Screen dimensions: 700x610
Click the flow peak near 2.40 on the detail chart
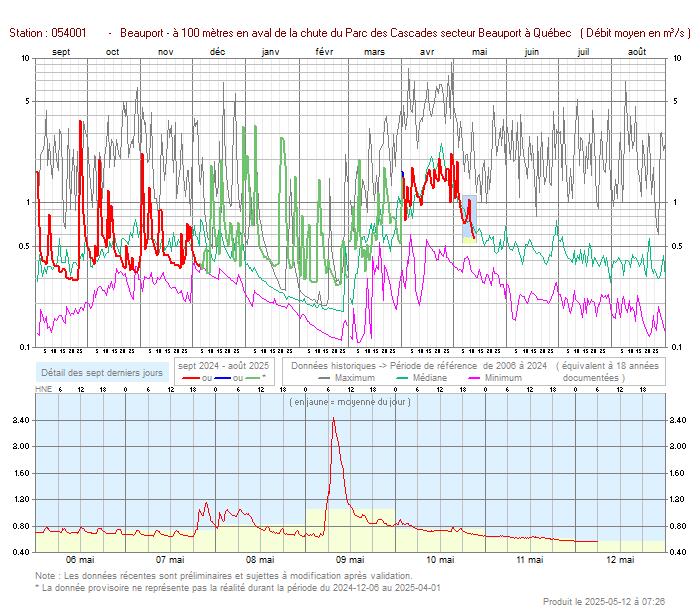tap(333, 419)
